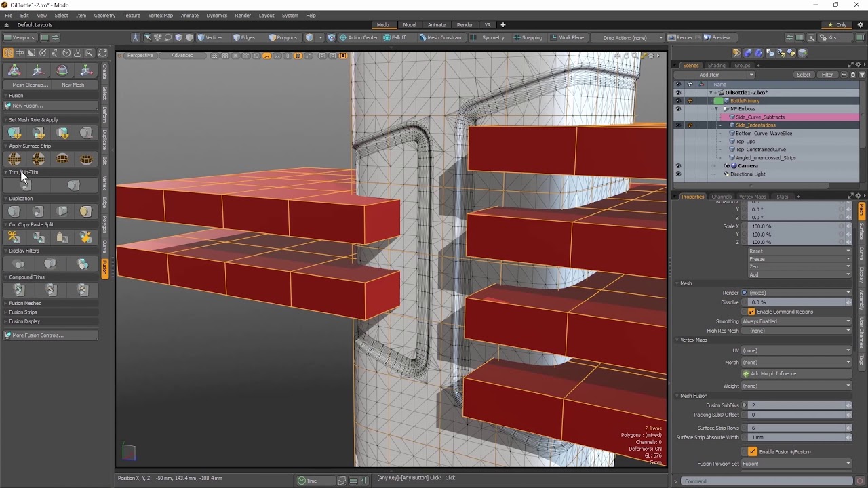868x488 pixels.
Task: Collapse the MF-Emboss tree group
Action: pos(716,108)
